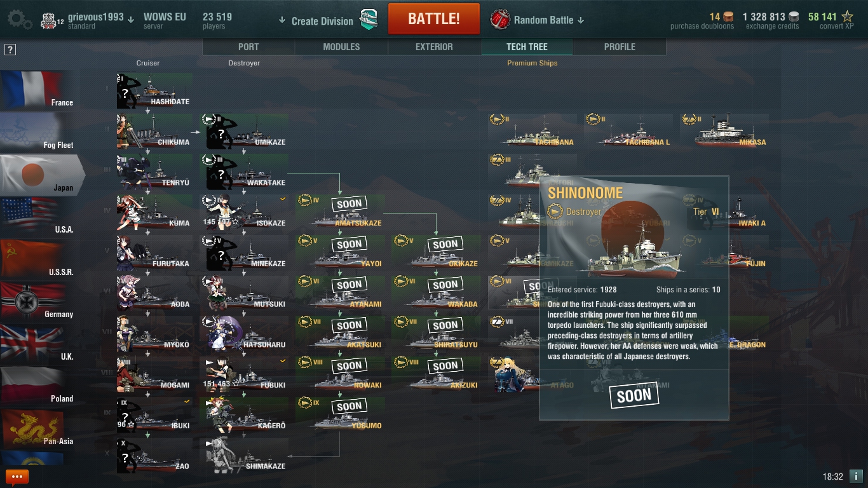Screen dimensions: 868x488
Task: Click the purchase doubloons link
Action: (x=702, y=27)
